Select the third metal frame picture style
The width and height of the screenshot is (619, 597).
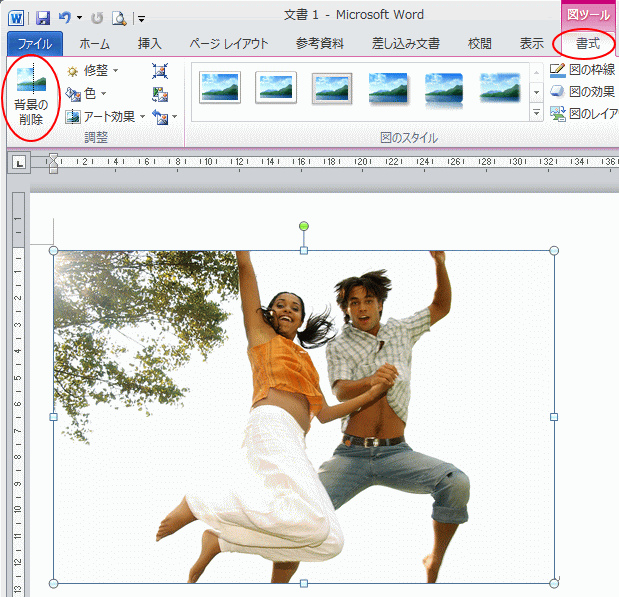tap(332, 88)
